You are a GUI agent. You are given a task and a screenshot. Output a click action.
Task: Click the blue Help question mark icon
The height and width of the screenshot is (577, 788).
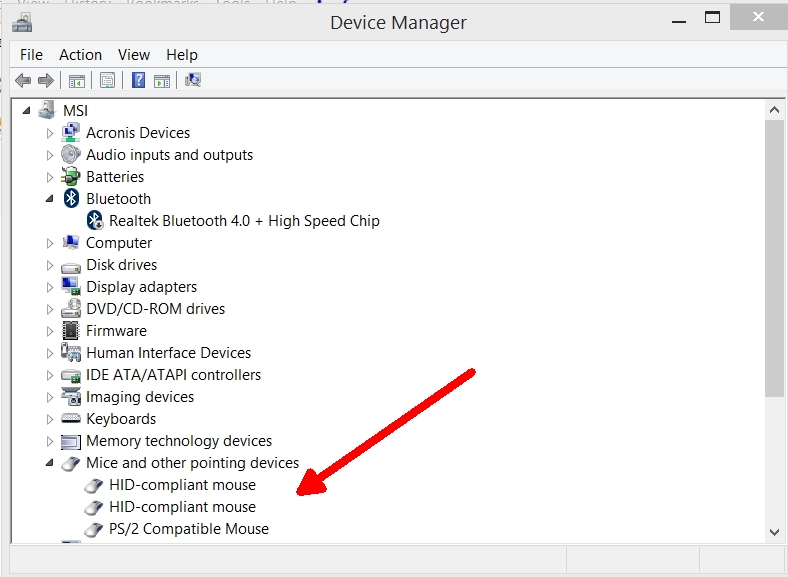coord(139,81)
